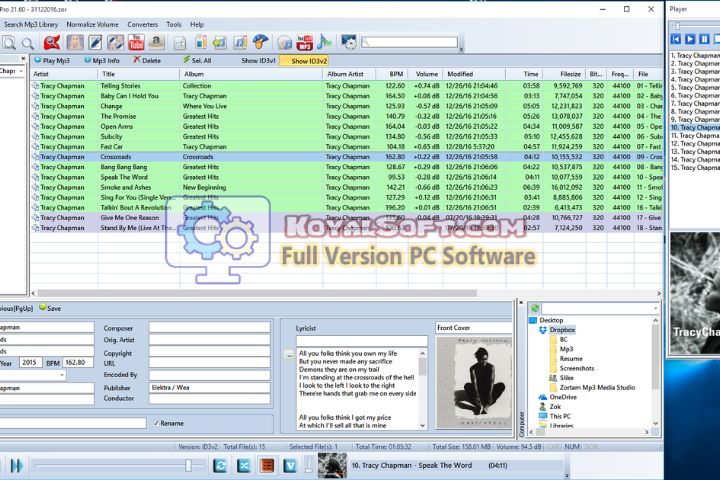Open the Converters menu
The width and height of the screenshot is (720, 480).
[x=142, y=24]
